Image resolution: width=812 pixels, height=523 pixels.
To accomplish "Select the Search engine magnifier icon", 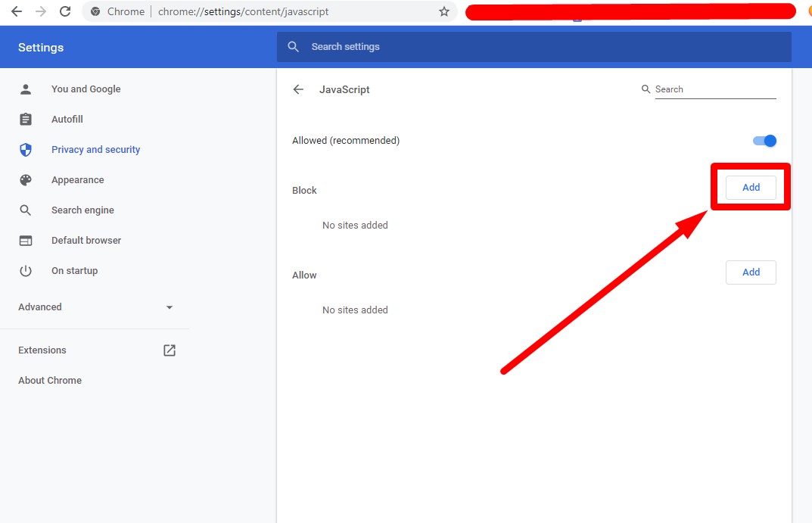I will pos(26,210).
